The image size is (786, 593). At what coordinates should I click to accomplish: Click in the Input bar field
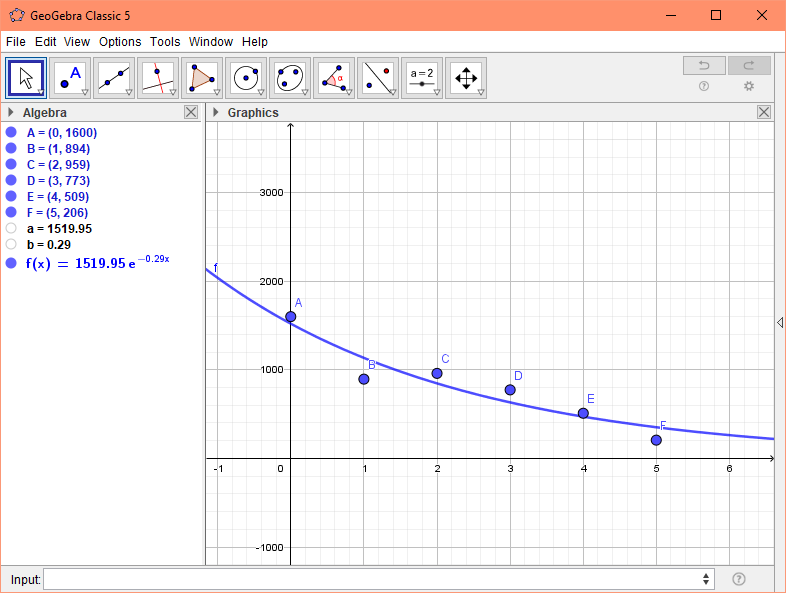(x=379, y=579)
